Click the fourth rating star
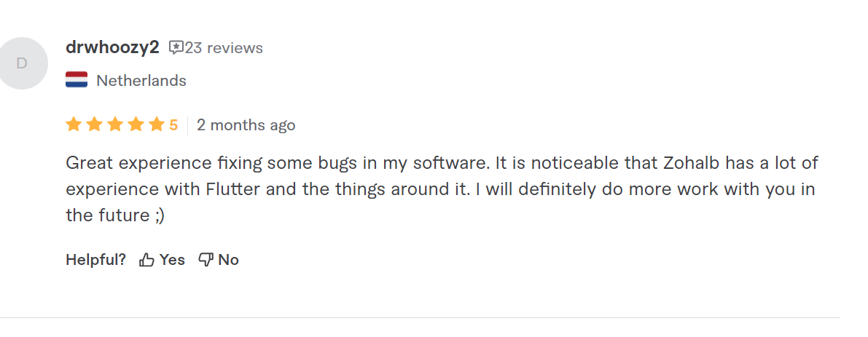This screenshot has height=337, width=868. [136, 125]
